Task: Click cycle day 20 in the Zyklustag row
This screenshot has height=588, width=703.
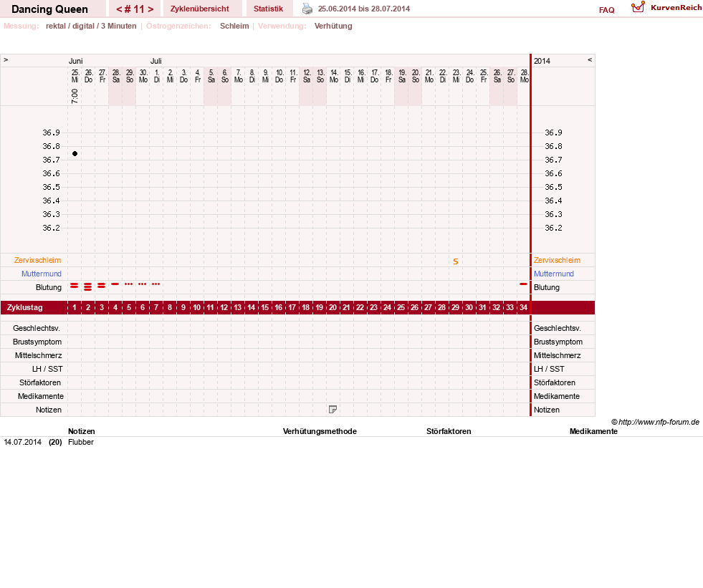Action: (333, 307)
